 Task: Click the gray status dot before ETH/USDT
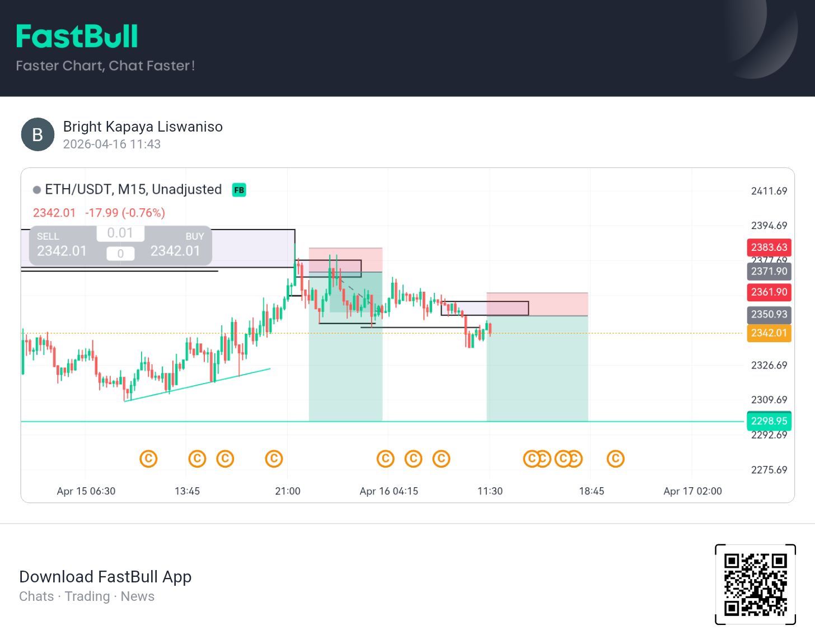pyautogui.click(x=37, y=190)
